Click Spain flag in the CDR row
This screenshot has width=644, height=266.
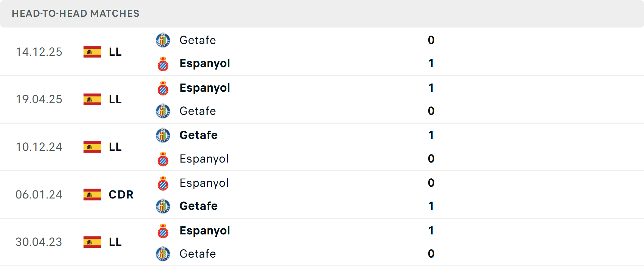[92, 194]
